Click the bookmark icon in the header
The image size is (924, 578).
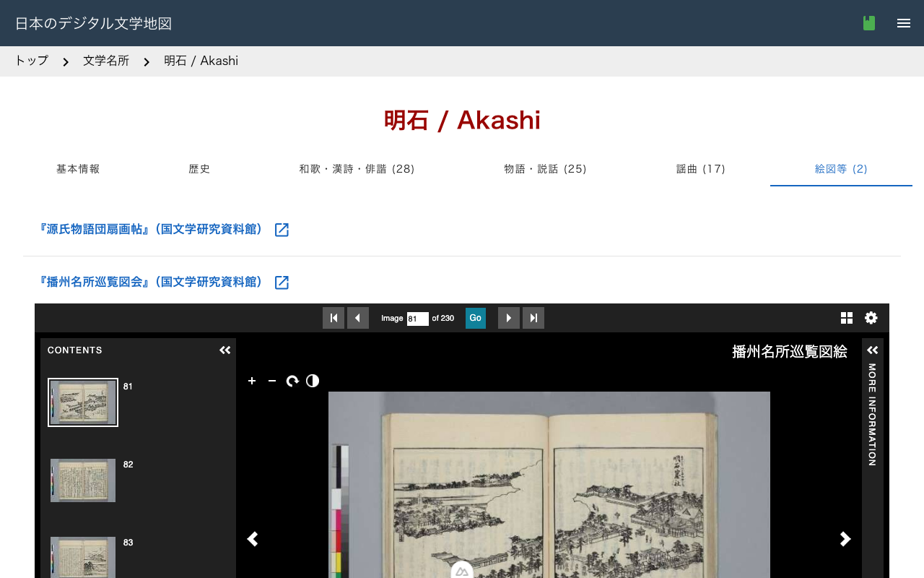pos(868,22)
